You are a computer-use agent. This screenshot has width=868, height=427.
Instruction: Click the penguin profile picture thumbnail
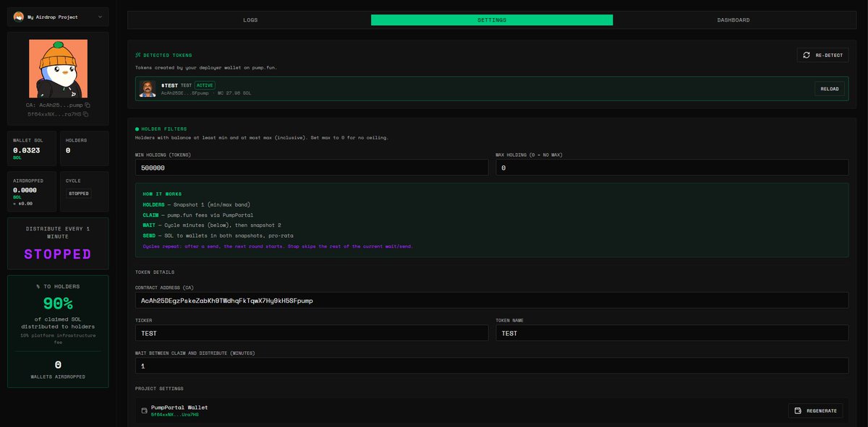pyautogui.click(x=58, y=69)
